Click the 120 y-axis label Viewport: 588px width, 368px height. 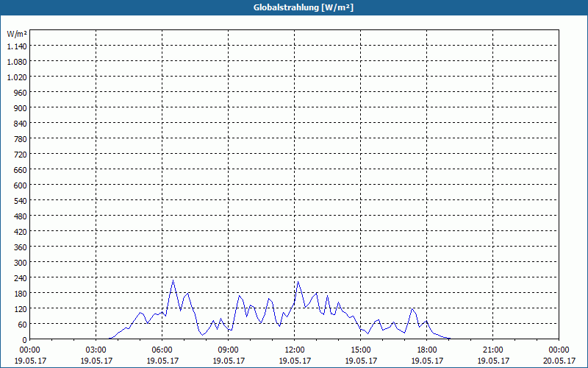point(21,309)
